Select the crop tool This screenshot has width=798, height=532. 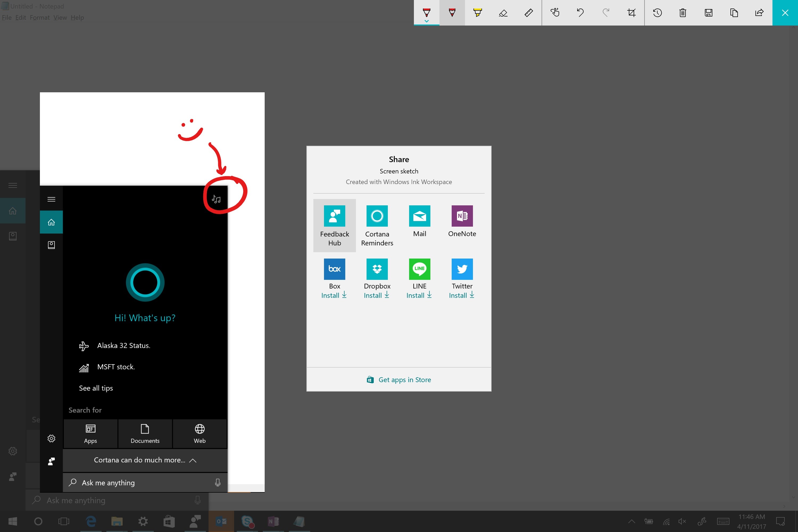[x=631, y=13]
